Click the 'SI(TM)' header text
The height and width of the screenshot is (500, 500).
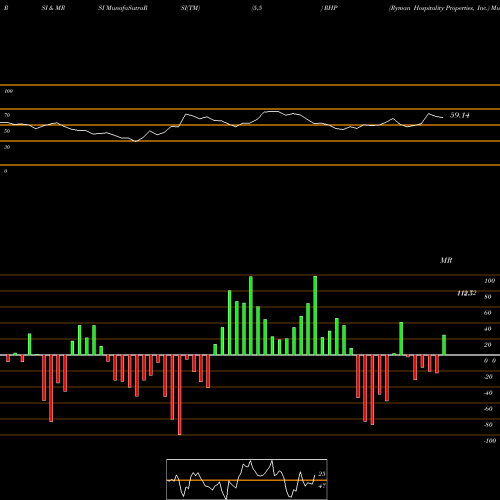coord(190,8)
